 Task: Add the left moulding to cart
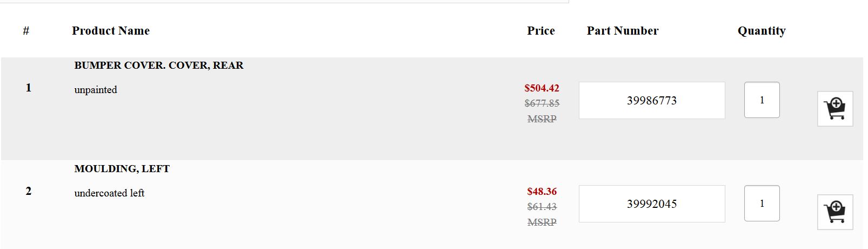835,212
